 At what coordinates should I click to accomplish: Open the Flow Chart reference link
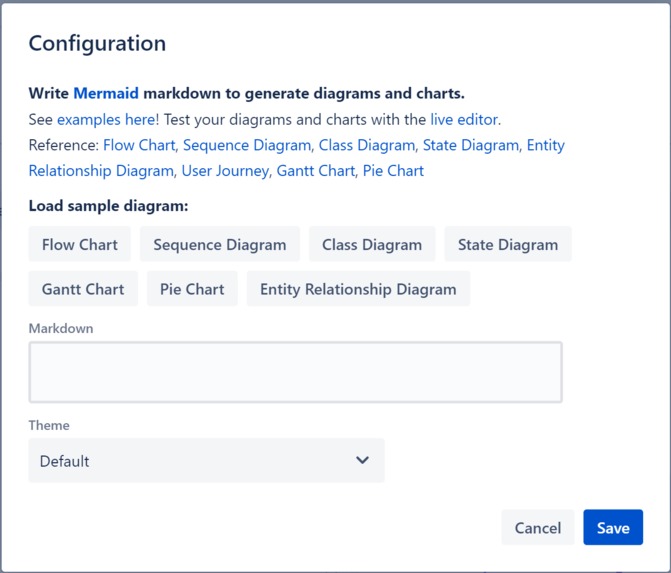point(139,145)
